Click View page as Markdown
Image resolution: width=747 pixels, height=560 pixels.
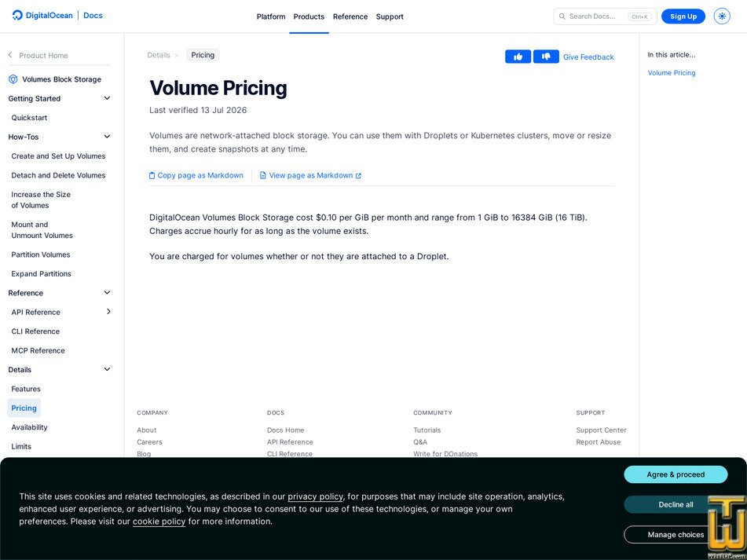[310, 175]
